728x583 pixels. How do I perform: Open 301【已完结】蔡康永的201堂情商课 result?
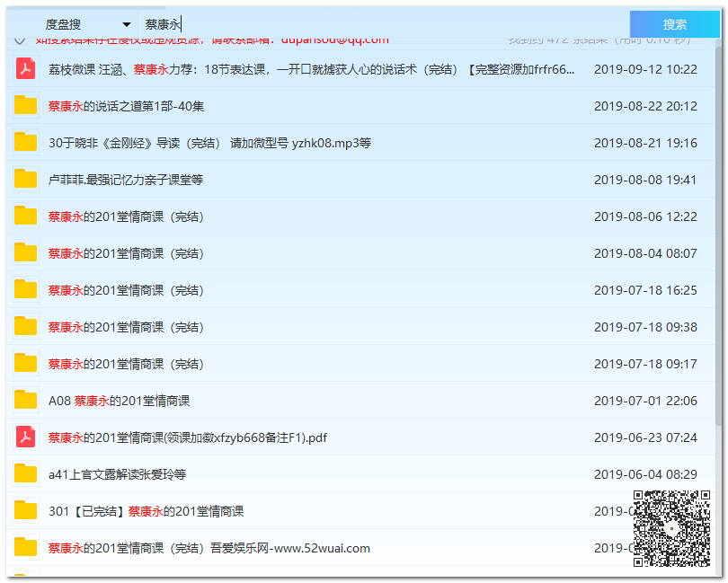click(146, 511)
